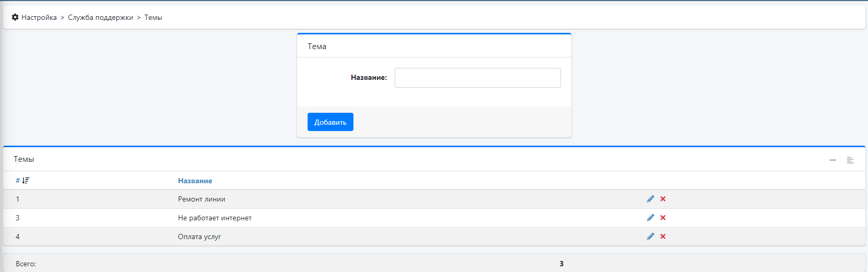
Task: Open the Настройка breadcrumb link
Action: pyautogui.click(x=39, y=17)
